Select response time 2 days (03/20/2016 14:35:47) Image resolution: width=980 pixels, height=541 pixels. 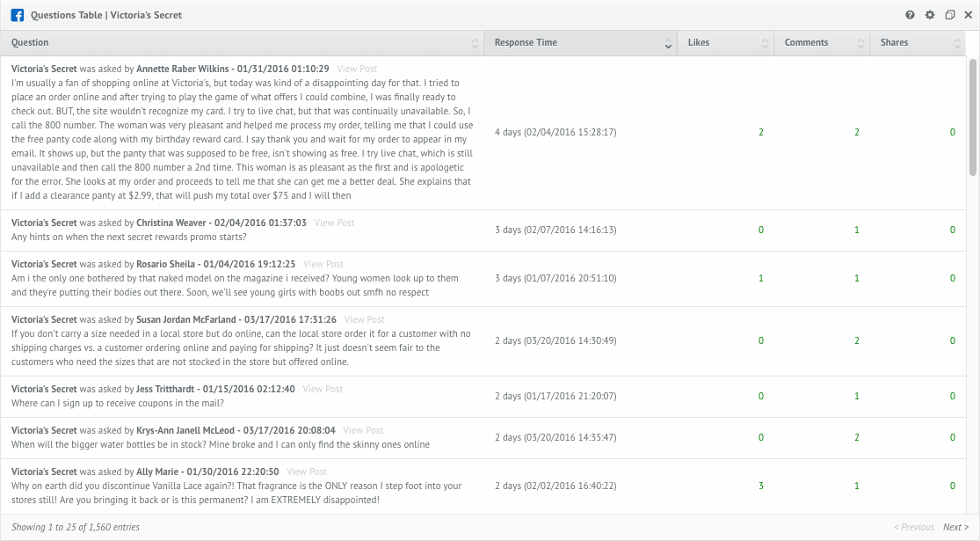coord(555,438)
